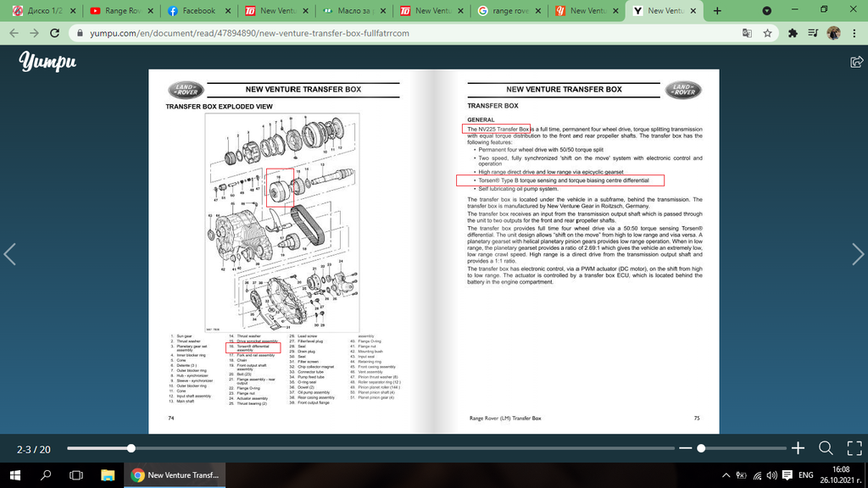The height and width of the screenshot is (488, 868).
Task: Switch to the range rove Google tab
Action: coord(509,10)
